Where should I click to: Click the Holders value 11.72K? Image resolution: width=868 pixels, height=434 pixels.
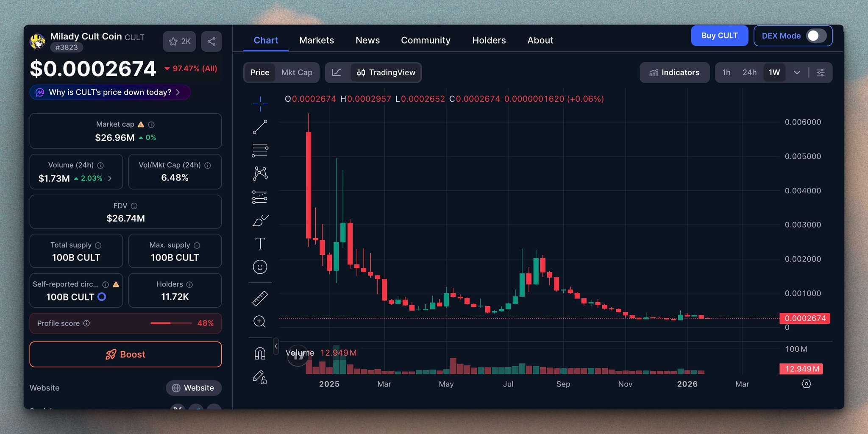click(175, 297)
